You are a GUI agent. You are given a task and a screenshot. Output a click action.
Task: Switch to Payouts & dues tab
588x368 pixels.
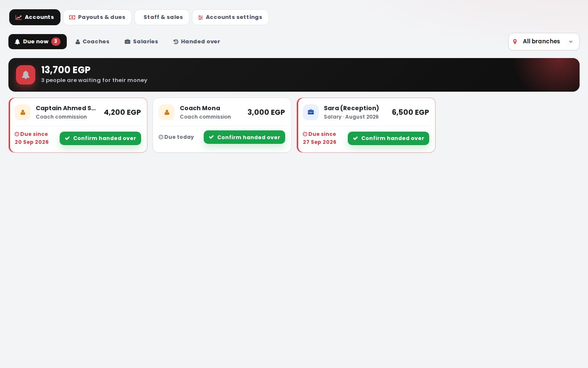click(97, 17)
